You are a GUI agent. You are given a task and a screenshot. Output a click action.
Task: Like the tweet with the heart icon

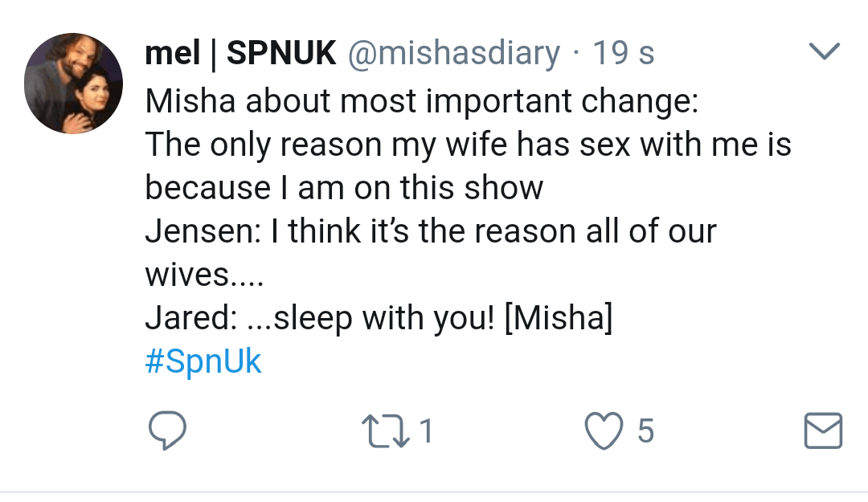[604, 431]
